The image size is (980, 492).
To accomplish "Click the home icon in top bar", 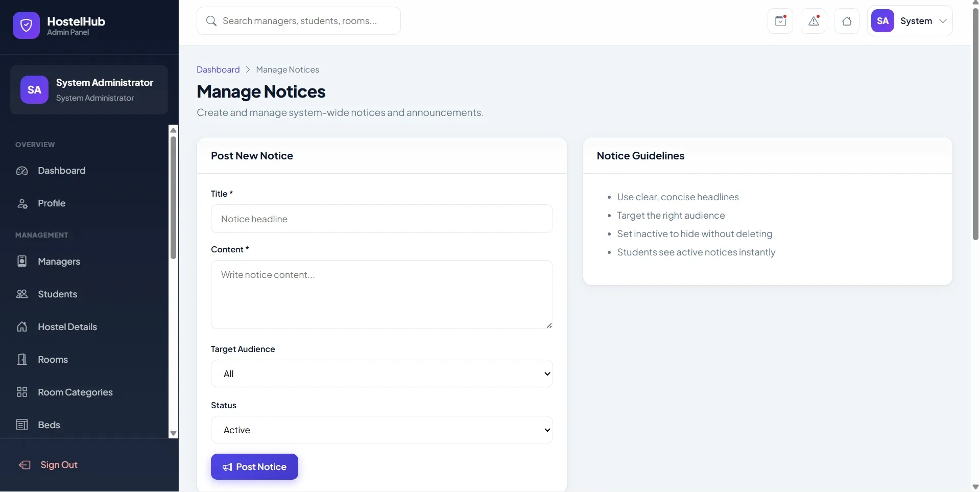I will coord(847,21).
